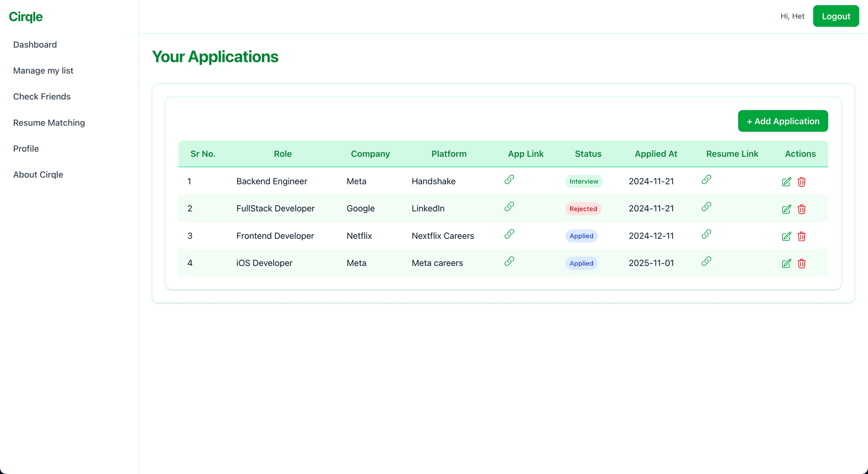The width and height of the screenshot is (868, 474).
Task: Open resume link for Backend Engineer application
Action: point(706,180)
